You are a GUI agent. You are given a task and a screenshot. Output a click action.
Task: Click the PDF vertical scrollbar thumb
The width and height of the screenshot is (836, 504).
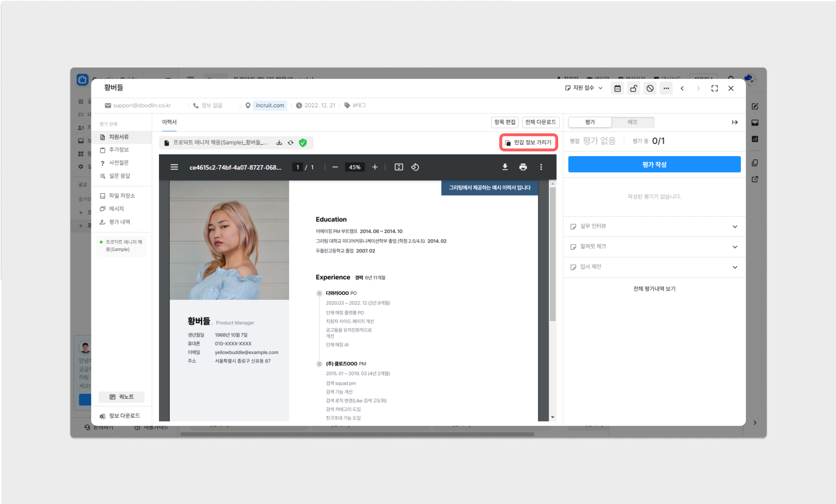click(552, 253)
